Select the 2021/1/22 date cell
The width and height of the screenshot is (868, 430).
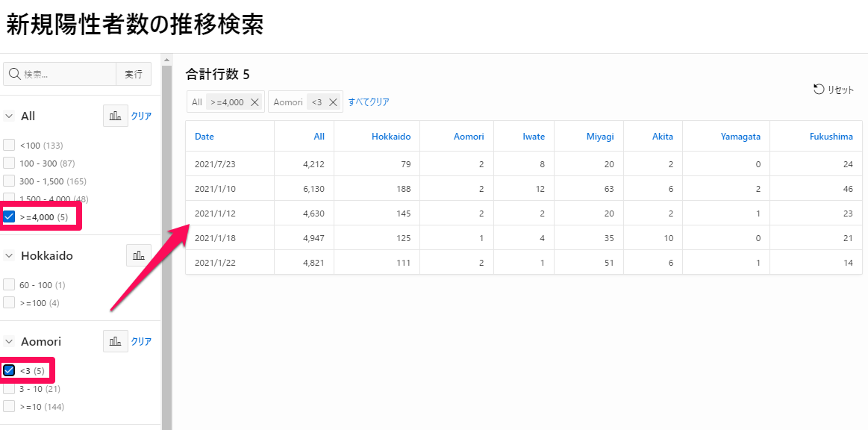pos(230,262)
